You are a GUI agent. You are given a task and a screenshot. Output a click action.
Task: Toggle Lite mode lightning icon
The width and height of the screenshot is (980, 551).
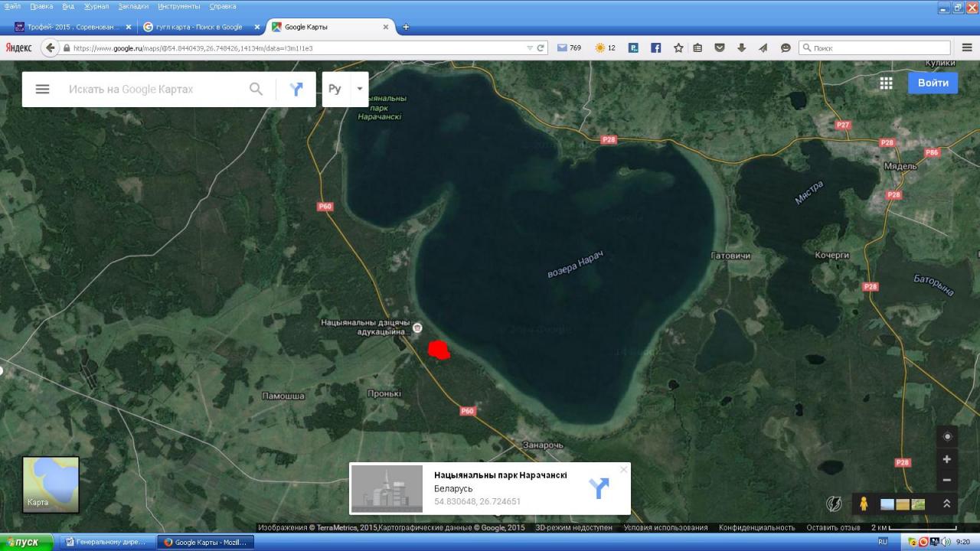(833, 504)
